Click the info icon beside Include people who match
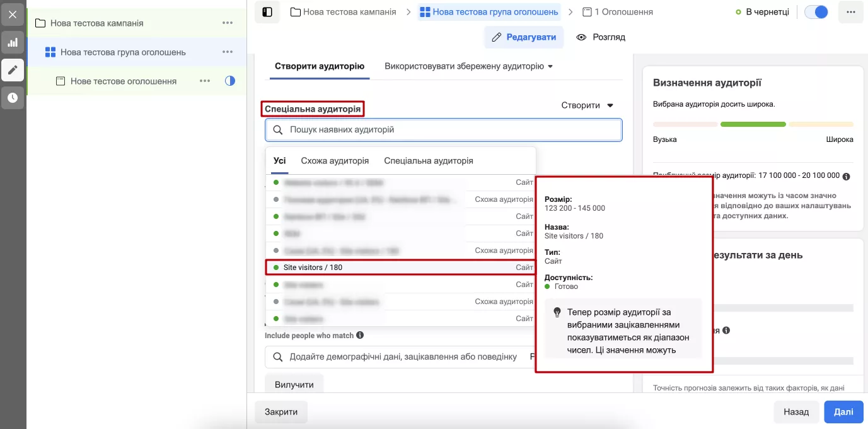868x429 pixels. click(x=360, y=336)
